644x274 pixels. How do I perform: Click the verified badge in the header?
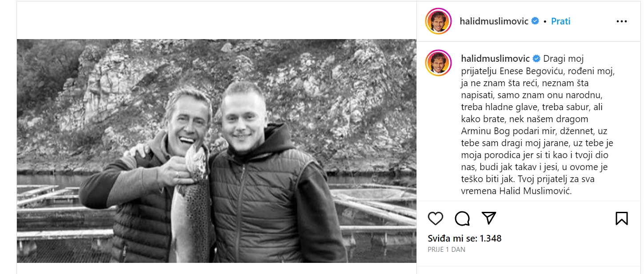[536, 21]
